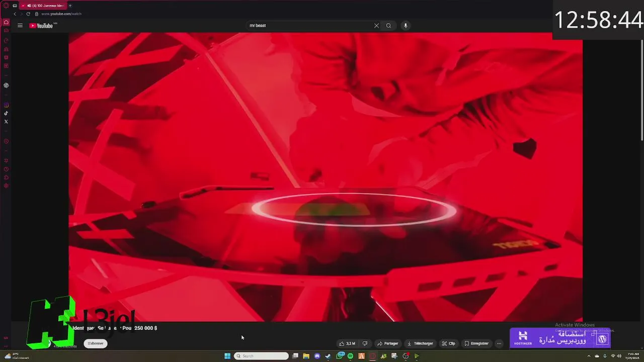This screenshot has width=644, height=362.
Task: Open the Windows Start menu
Action: click(227, 356)
